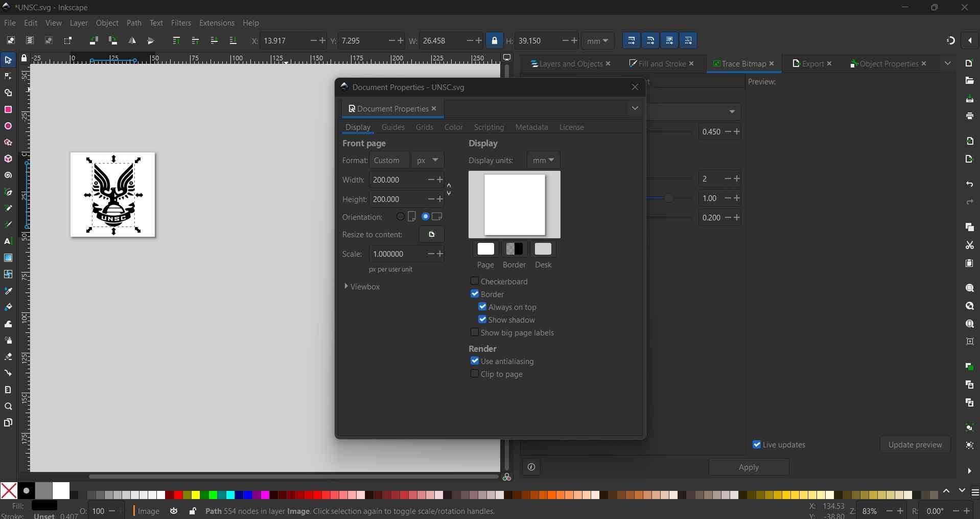The width and height of the screenshot is (980, 519).
Task: Select the Gradient tool
Action: tap(8, 258)
